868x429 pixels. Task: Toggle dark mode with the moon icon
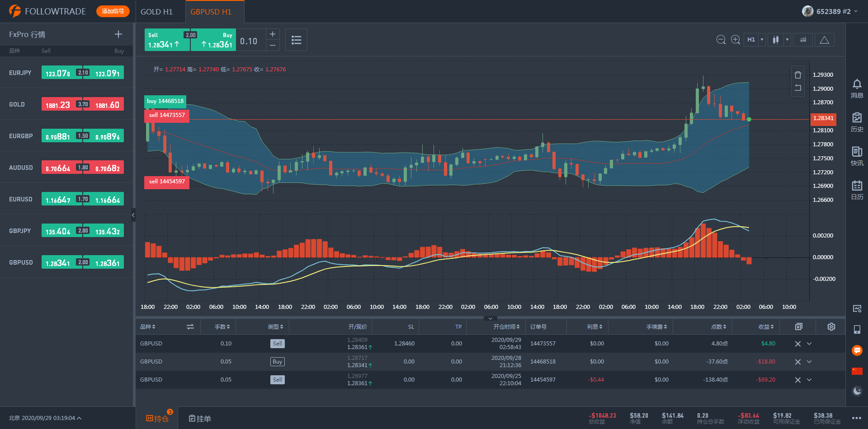click(857, 391)
